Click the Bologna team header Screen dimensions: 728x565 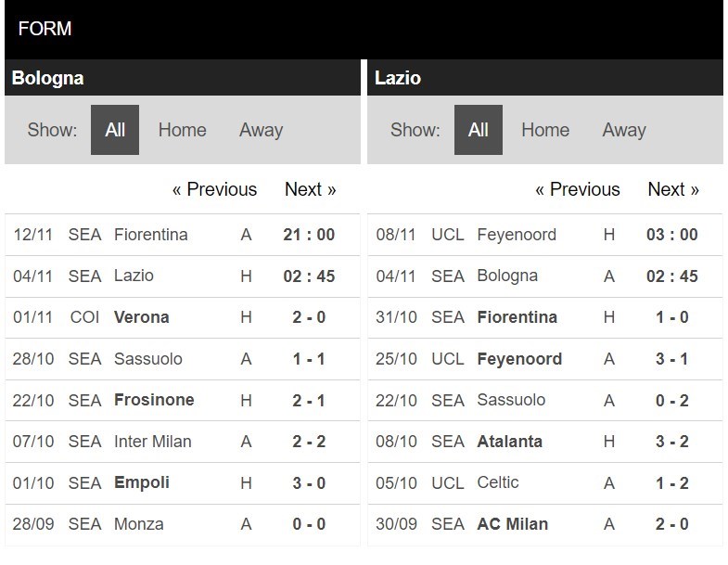coord(48,78)
